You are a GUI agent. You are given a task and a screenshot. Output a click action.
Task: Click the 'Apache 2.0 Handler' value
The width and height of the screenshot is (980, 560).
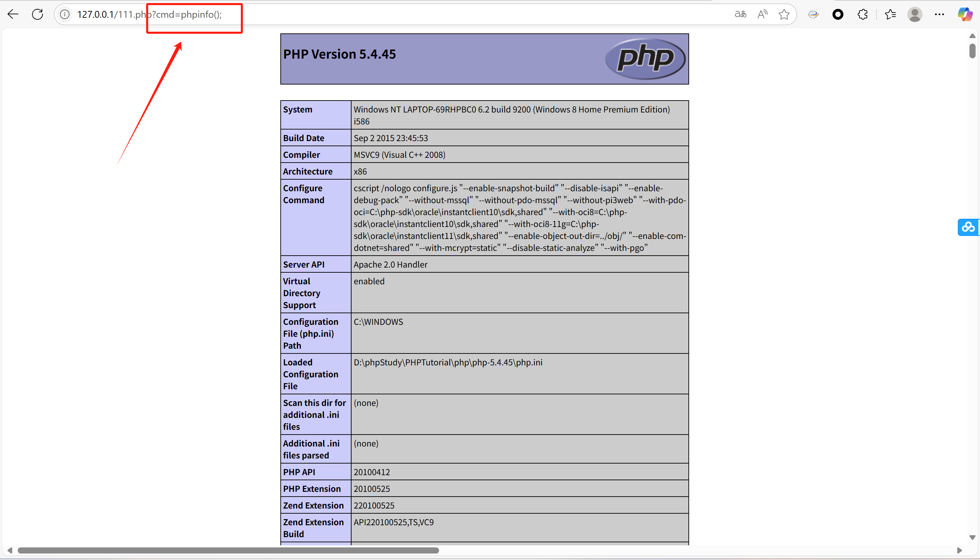(390, 264)
